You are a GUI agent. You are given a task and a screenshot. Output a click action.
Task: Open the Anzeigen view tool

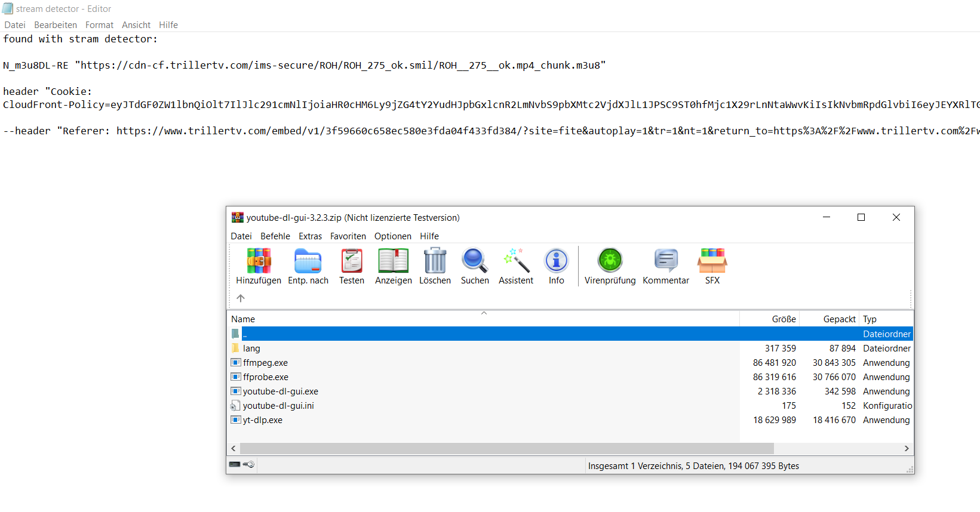click(x=394, y=266)
